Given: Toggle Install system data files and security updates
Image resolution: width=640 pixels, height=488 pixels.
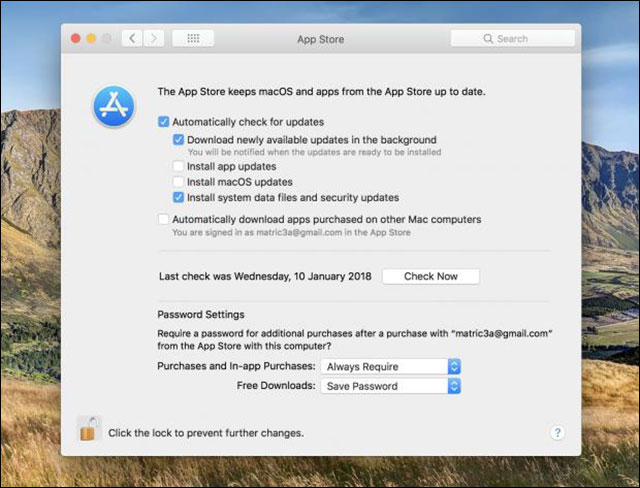Looking at the screenshot, I should point(178,197).
